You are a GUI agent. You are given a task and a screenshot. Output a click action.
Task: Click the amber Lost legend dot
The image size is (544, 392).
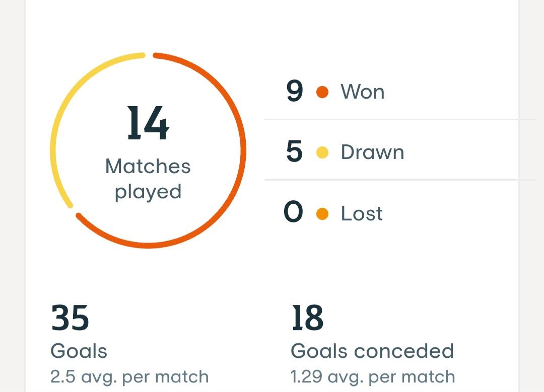coord(322,213)
